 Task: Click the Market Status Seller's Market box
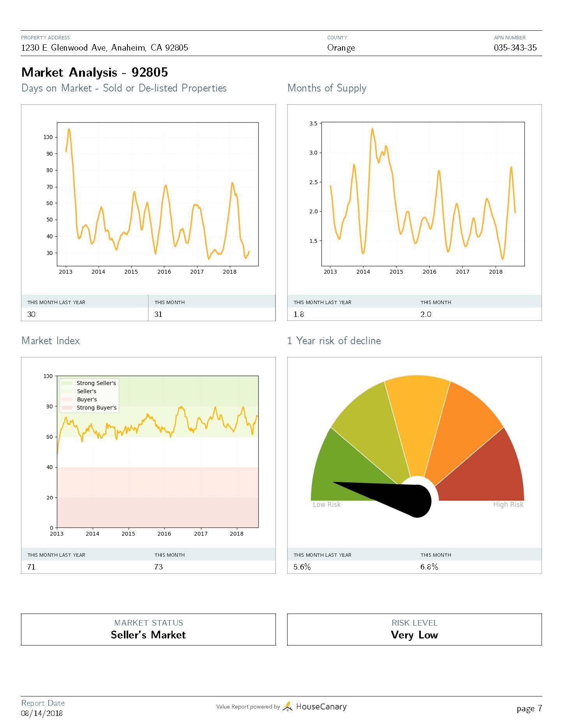click(x=148, y=630)
